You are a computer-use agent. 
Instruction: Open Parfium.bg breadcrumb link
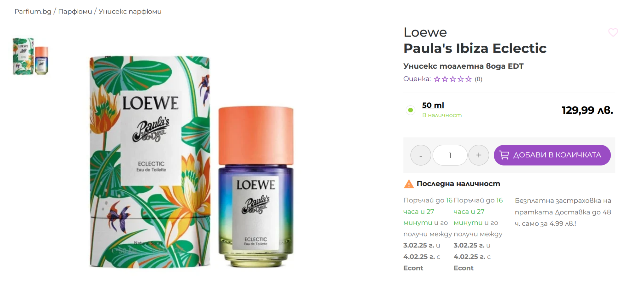pyautogui.click(x=33, y=12)
